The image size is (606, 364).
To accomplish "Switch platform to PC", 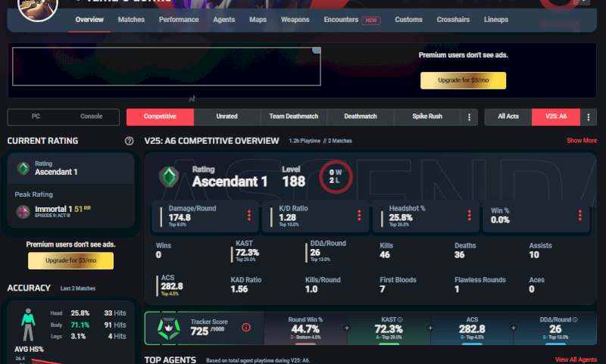I will click(x=36, y=117).
